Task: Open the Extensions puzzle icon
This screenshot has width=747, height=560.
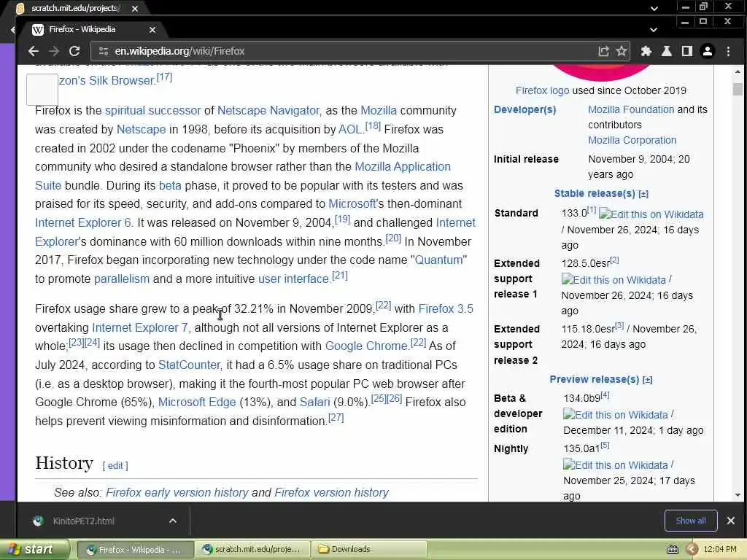Action: click(x=646, y=52)
